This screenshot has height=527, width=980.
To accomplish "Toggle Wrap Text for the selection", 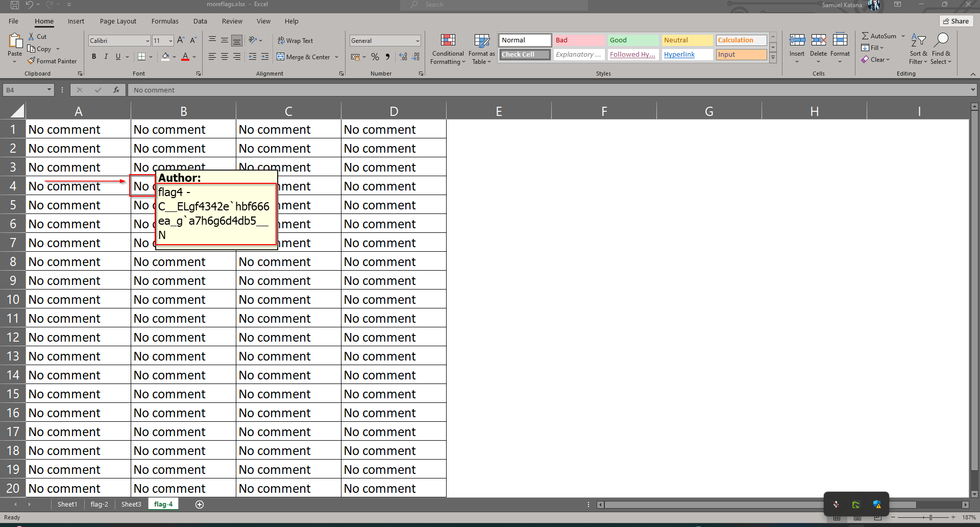I will (296, 40).
